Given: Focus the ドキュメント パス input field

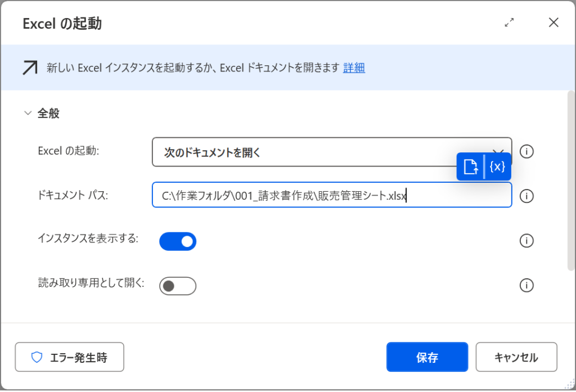Looking at the screenshot, I should point(331,195).
